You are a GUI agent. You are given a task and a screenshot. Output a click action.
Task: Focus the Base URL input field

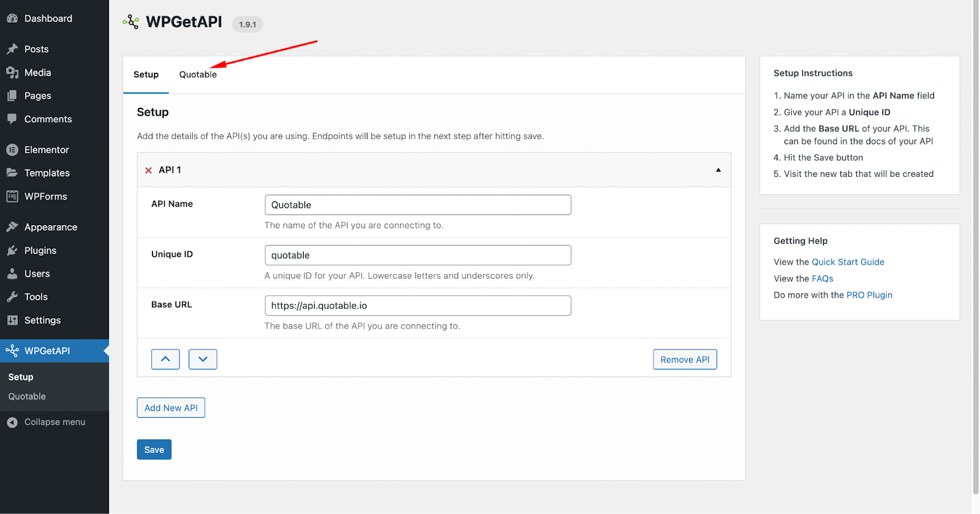click(418, 305)
